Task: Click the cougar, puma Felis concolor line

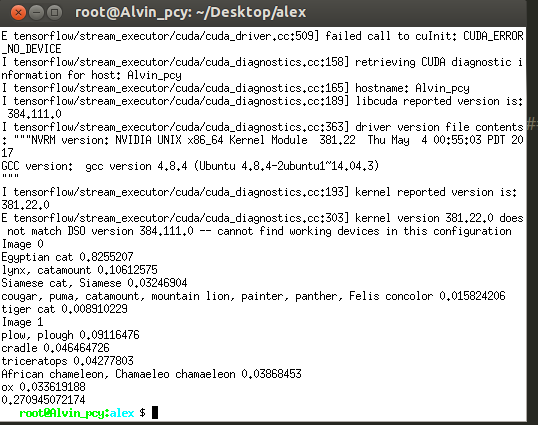Action: point(253,296)
